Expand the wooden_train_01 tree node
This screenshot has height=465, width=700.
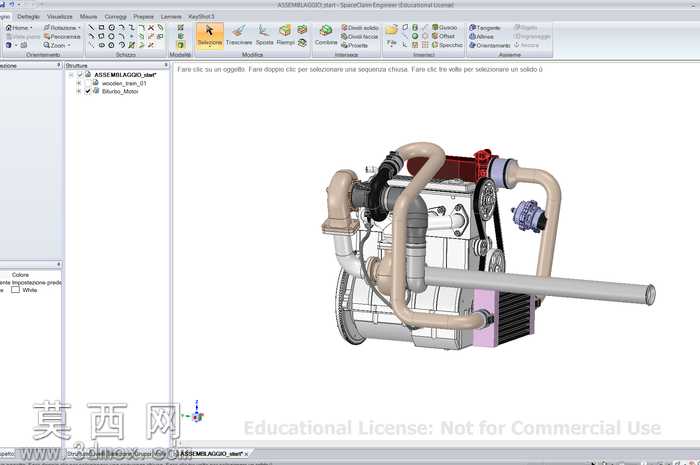tap(79, 83)
